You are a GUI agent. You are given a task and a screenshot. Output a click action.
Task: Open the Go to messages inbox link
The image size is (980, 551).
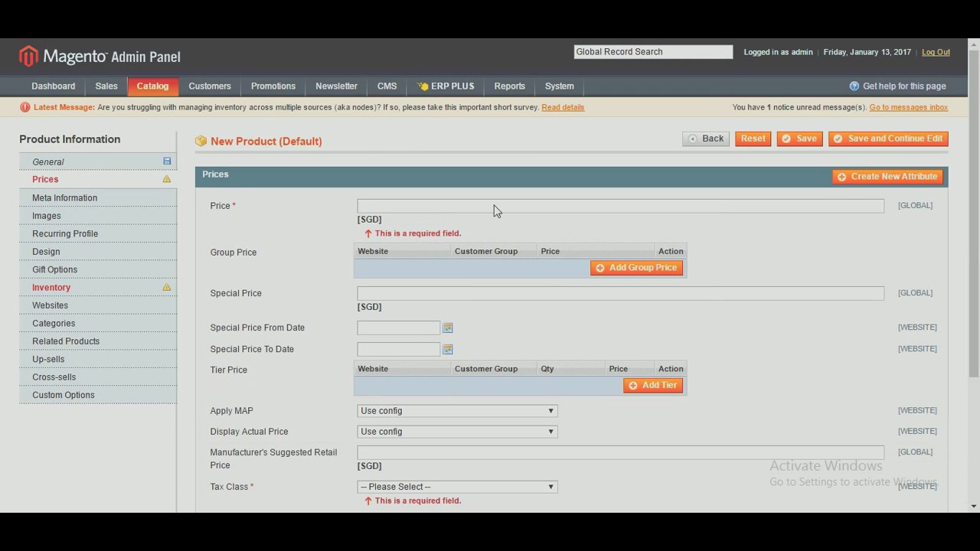tap(909, 107)
